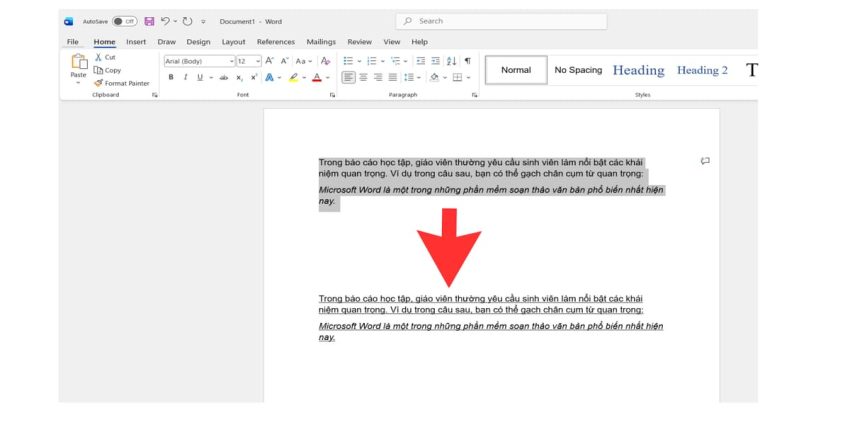Undo the last action

coord(165,22)
